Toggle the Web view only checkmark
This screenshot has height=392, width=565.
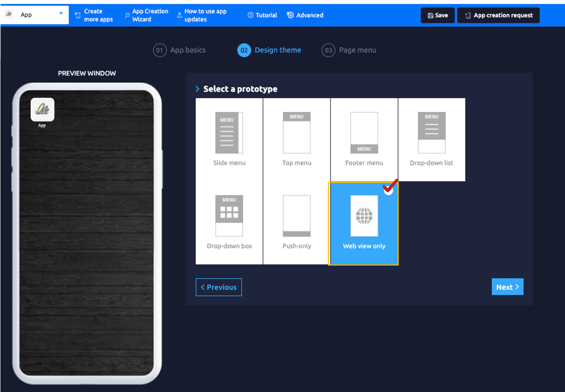[388, 189]
